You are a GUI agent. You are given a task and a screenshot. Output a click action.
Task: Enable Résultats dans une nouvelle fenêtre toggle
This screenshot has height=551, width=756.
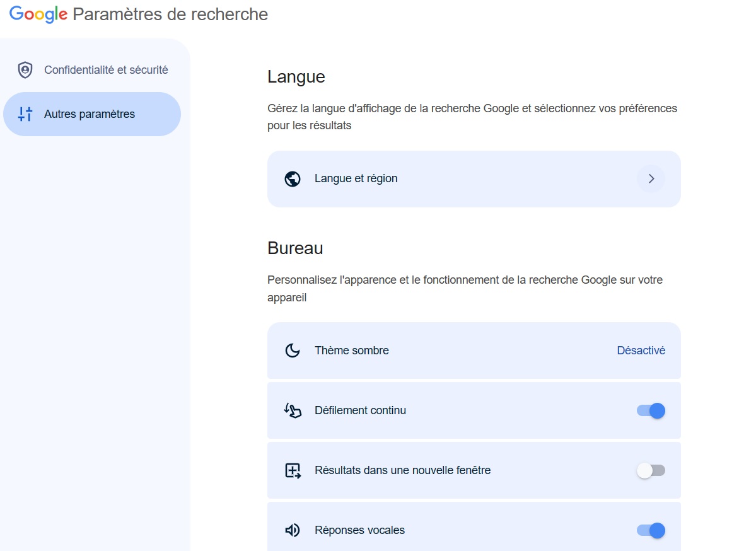point(651,470)
